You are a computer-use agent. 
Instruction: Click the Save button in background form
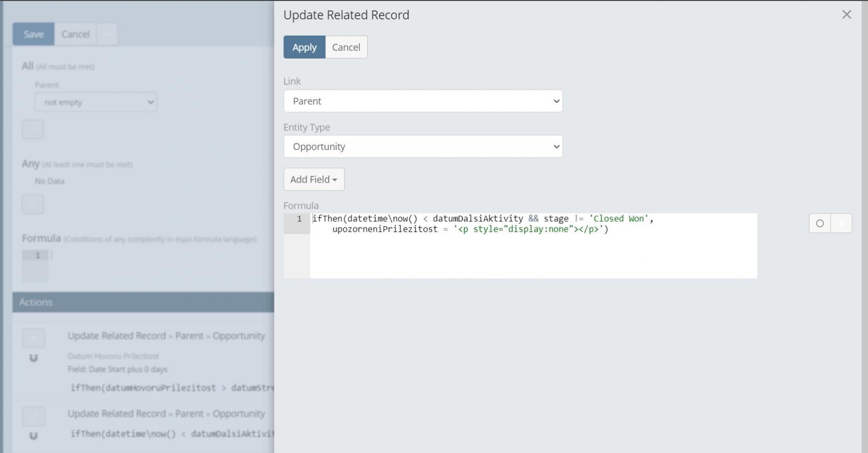pos(33,34)
